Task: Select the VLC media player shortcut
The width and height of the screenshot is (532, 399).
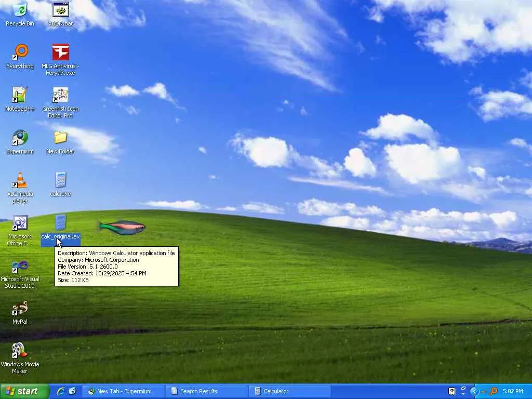Action: [x=20, y=180]
